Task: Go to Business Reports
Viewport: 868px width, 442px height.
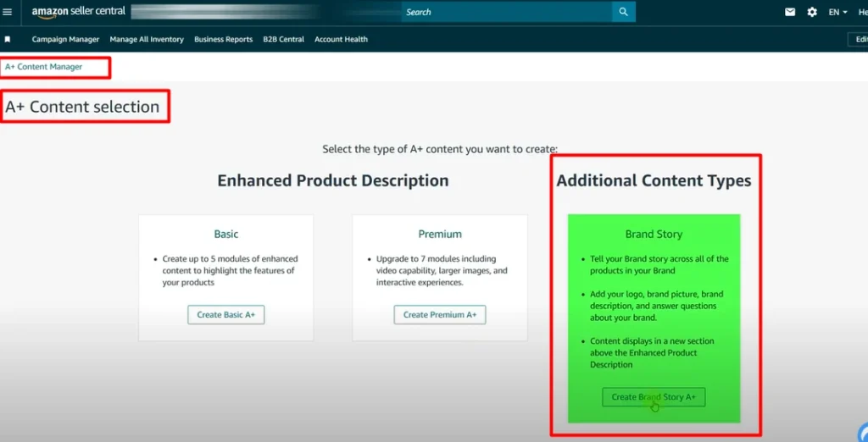Action: pyautogui.click(x=224, y=39)
